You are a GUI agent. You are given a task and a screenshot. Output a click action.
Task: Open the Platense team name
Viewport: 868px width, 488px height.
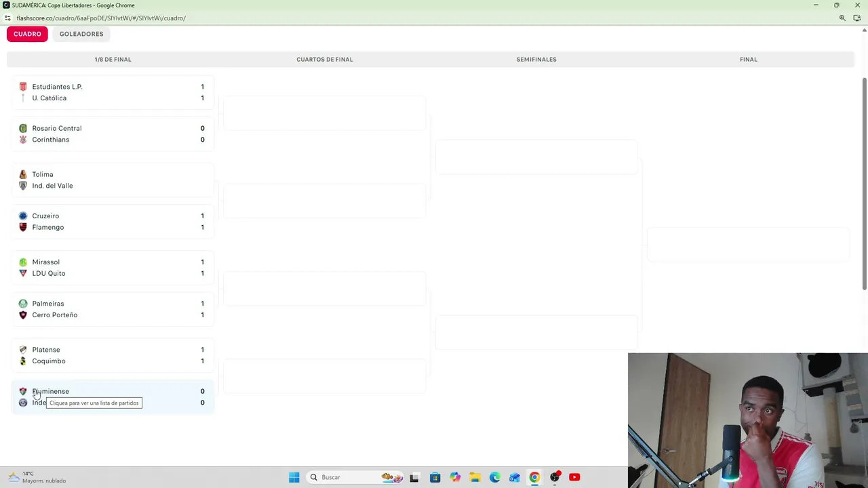(46, 350)
